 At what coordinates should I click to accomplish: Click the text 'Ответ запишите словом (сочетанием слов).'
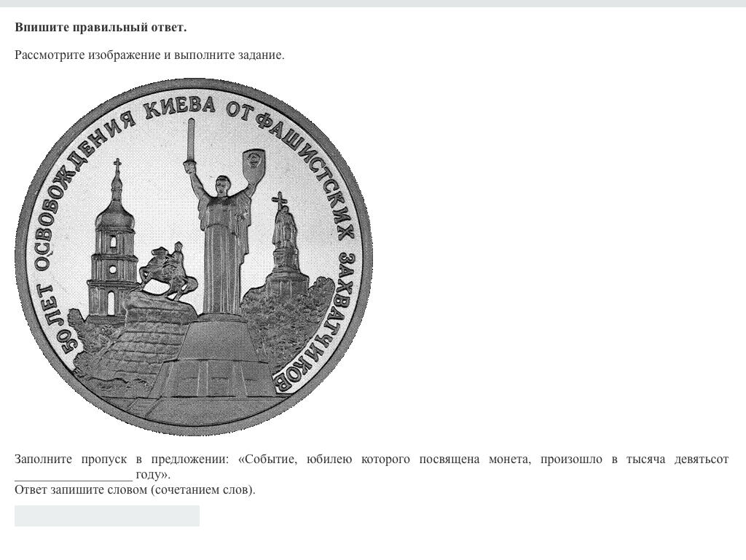pyautogui.click(x=135, y=489)
